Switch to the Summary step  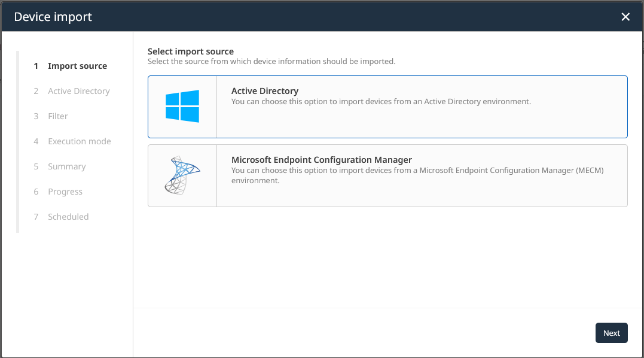(x=66, y=166)
